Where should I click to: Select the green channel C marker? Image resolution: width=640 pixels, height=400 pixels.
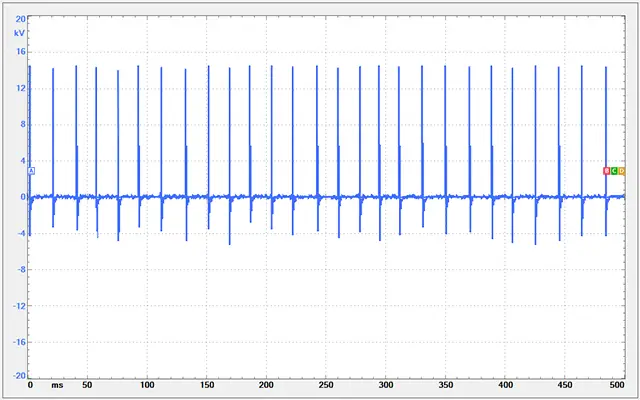pyautogui.click(x=614, y=171)
